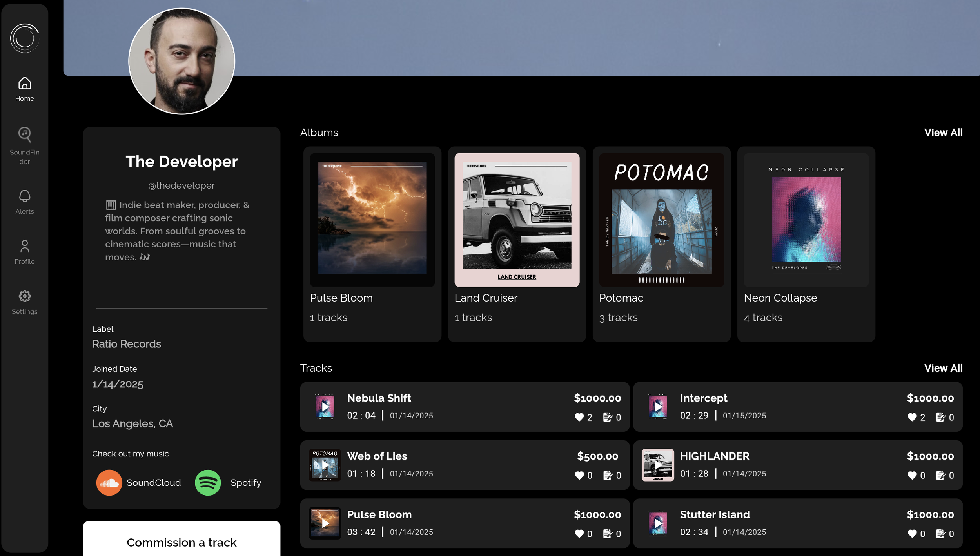Click license icon on HIGHLANDER track
980x556 pixels.
tap(940, 475)
